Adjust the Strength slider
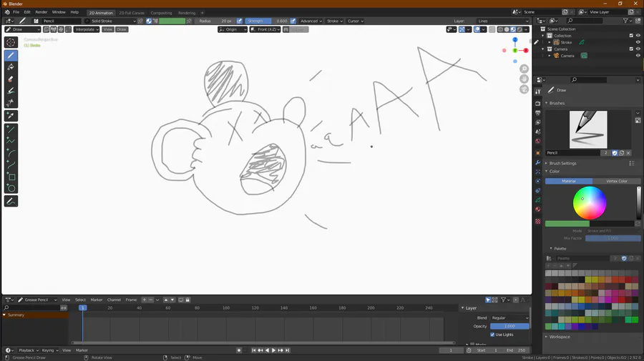 pos(268,21)
